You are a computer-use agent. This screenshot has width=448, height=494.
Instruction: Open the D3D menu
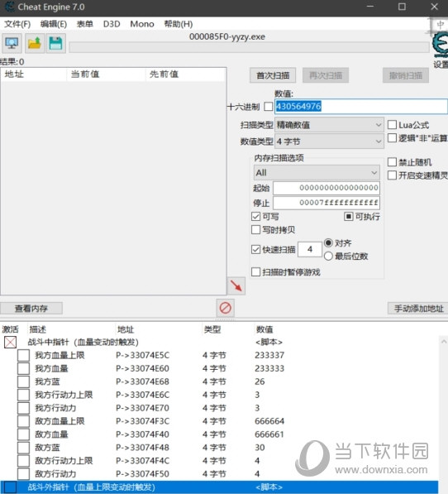[112, 24]
